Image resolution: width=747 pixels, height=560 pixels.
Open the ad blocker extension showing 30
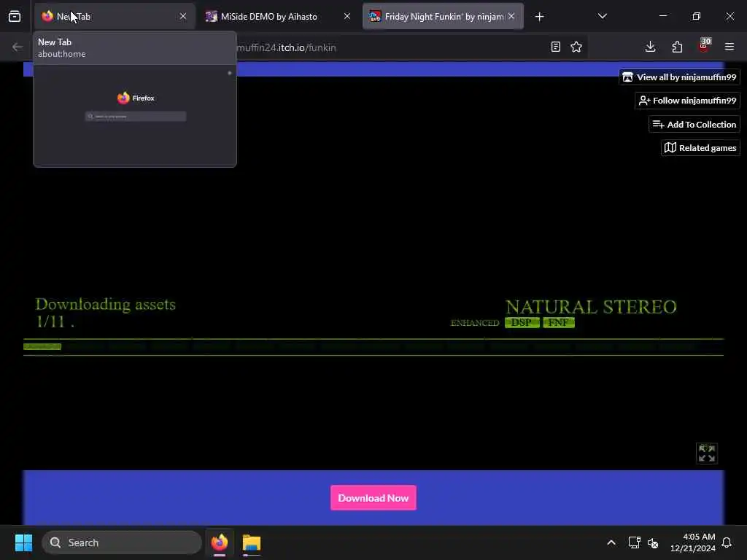tap(704, 46)
